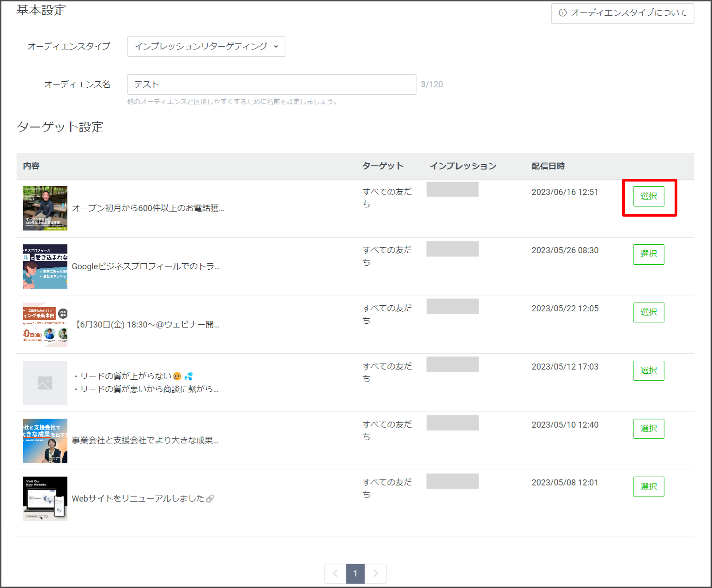
Task: Click date 2023/05/12 17:03
Action: [565, 367]
